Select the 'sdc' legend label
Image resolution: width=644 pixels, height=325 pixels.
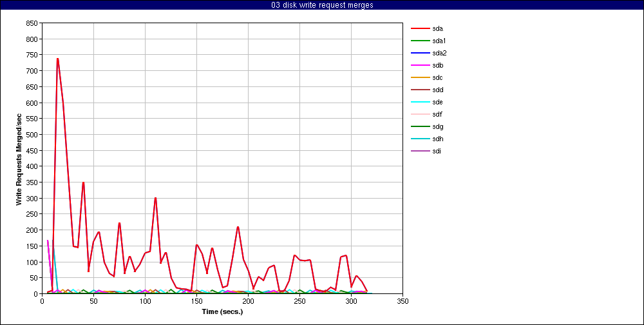[x=437, y=77]
